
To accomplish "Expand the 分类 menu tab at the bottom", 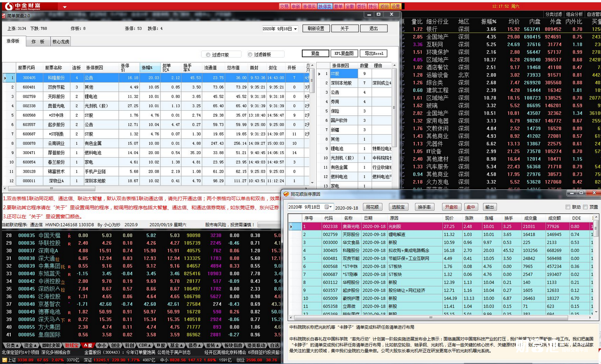I will coord(12,345).
